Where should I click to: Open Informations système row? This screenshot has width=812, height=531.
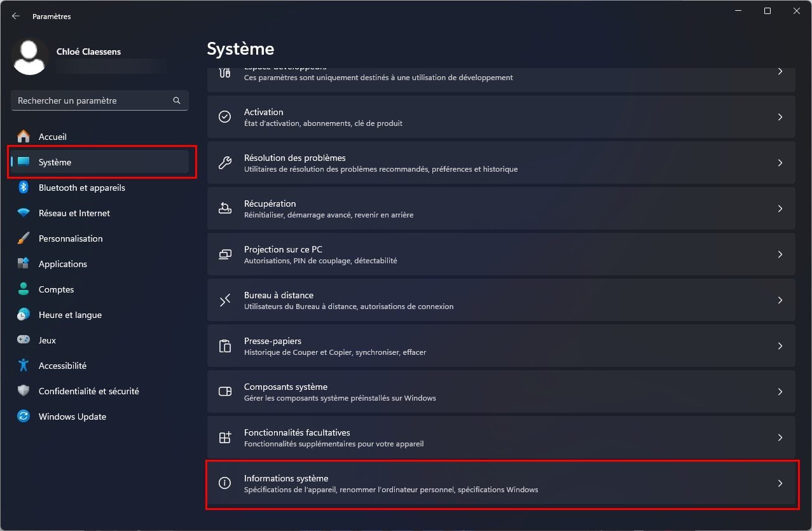501,483
